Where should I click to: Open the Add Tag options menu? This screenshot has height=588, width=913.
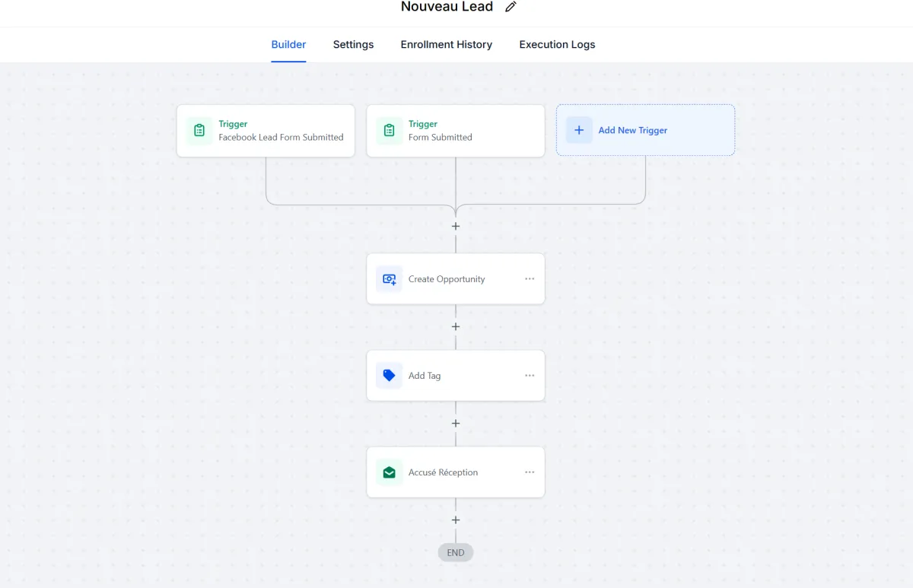[530, 376]
